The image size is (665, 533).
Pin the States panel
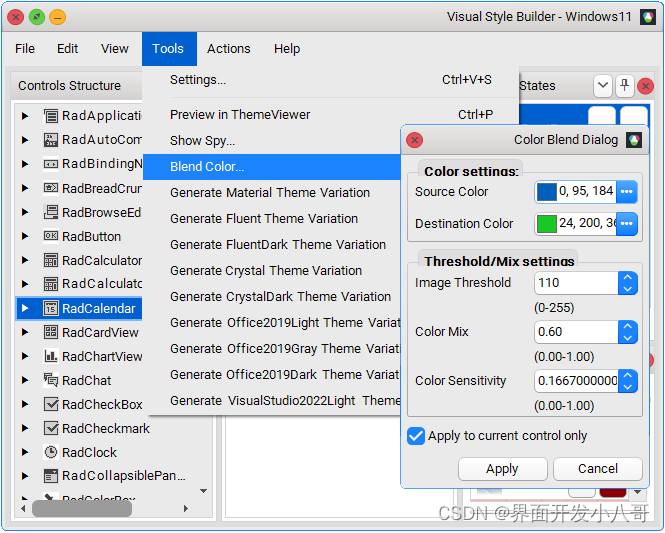pos(624,86)
